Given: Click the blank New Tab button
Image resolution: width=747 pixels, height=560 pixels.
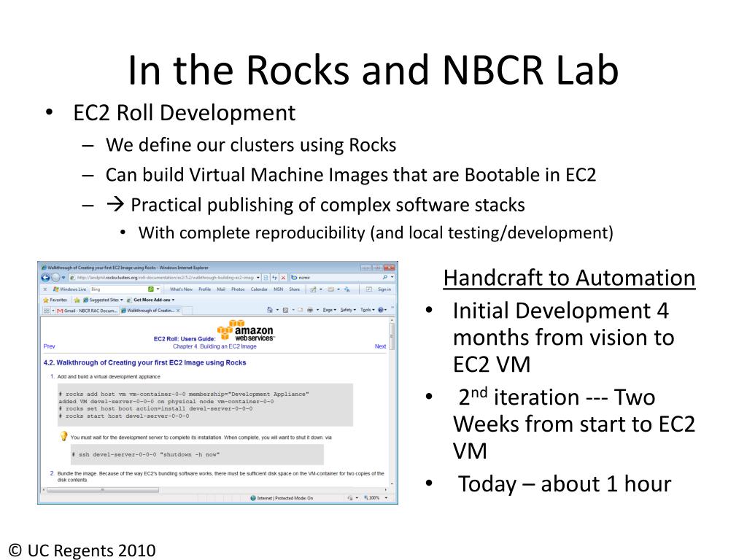Looking at the screenshot, I should [187, 311].
